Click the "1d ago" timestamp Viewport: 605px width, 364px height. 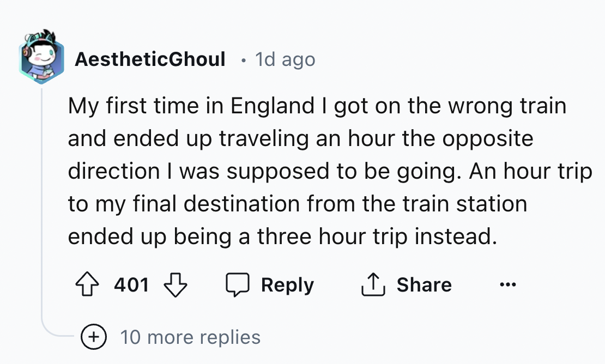coord(285,59)
